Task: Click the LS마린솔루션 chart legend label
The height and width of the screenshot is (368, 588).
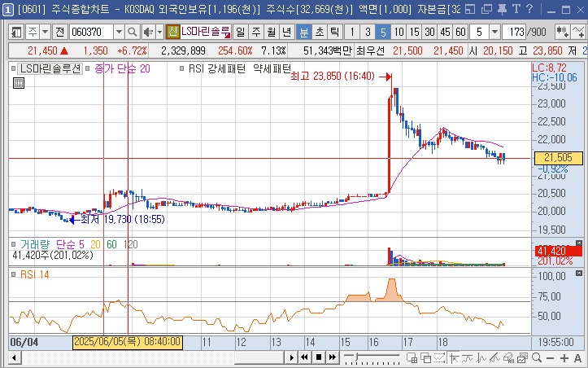Action: [50, 68]
